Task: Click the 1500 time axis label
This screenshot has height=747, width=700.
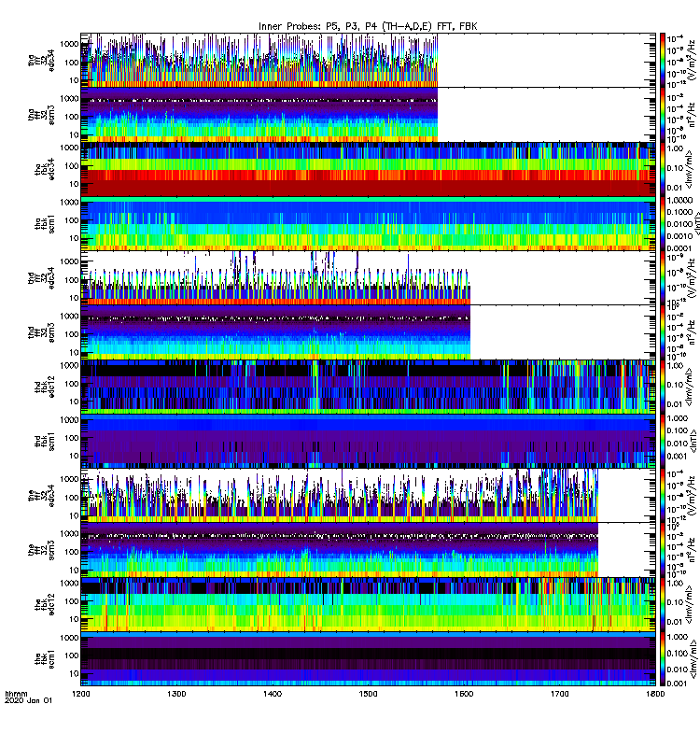Action: click(368, 694)
